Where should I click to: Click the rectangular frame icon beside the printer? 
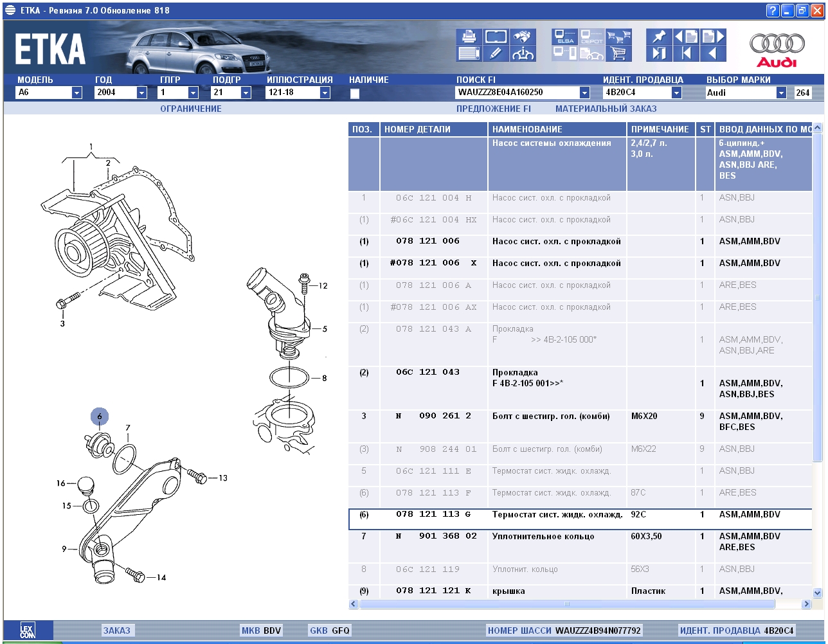(x=496, y=36)
